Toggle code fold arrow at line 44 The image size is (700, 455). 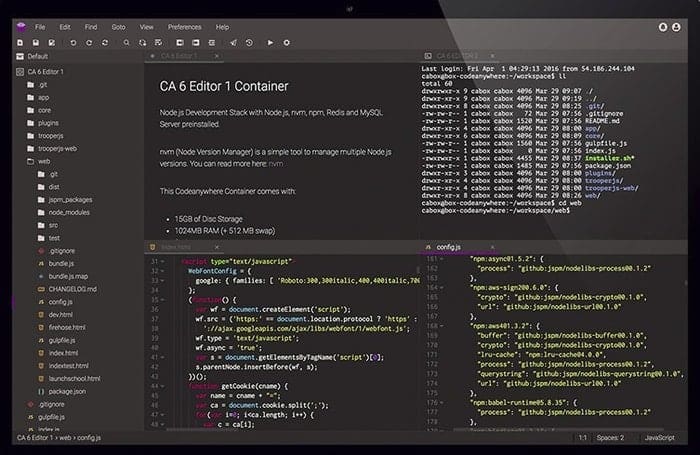(x=163, y=386)
